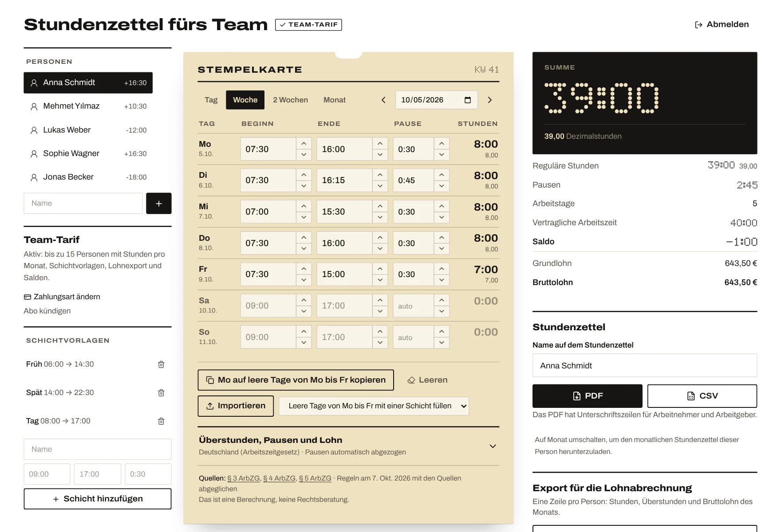
Task: Increase Monday Beginn time with up arrow
Action: coord(304,144)
